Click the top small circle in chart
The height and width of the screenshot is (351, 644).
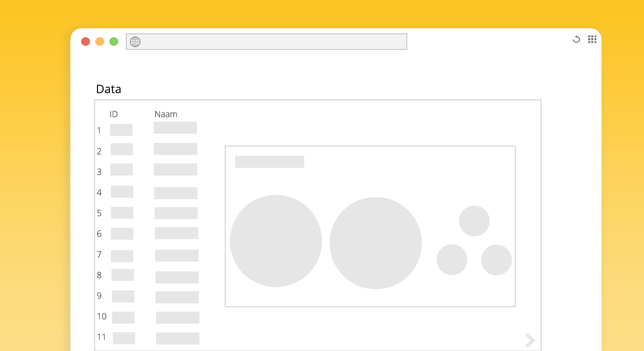474,221
